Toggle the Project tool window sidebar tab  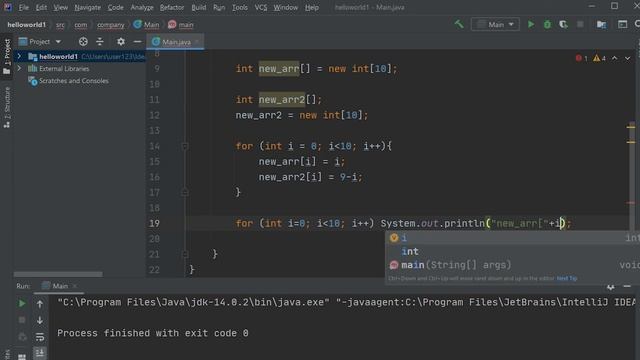click(7, 56)
